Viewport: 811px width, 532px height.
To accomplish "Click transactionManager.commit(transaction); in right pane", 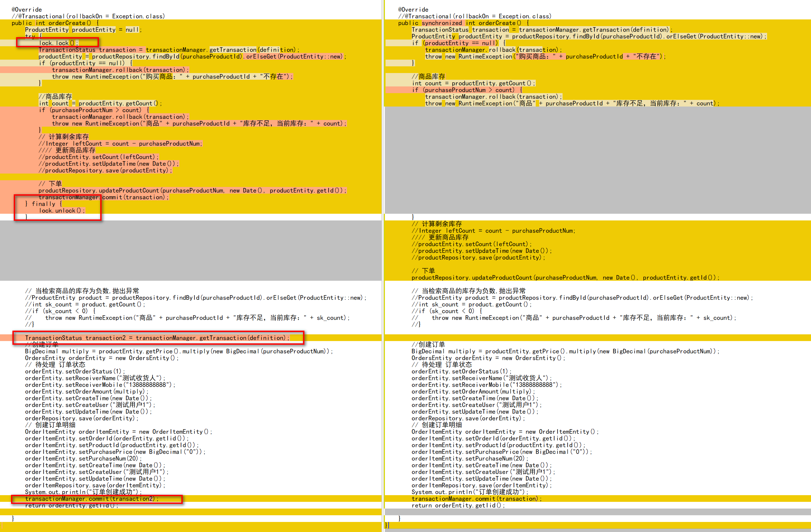I will coord(476,498).
